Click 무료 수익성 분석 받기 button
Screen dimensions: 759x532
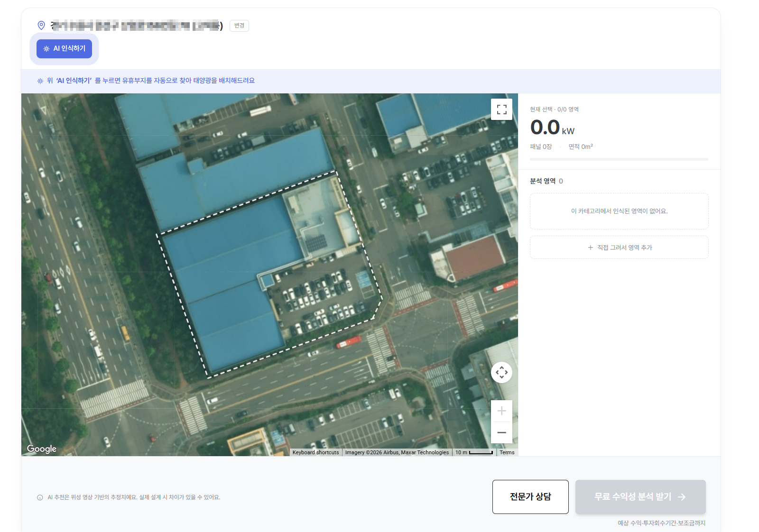point(640,497)
